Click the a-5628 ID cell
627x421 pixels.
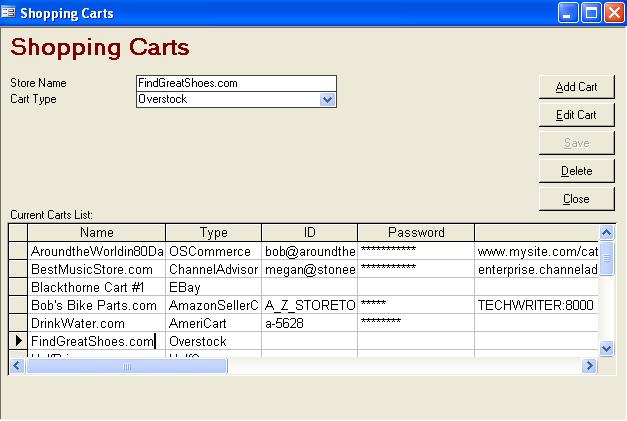tap(310, 323)
